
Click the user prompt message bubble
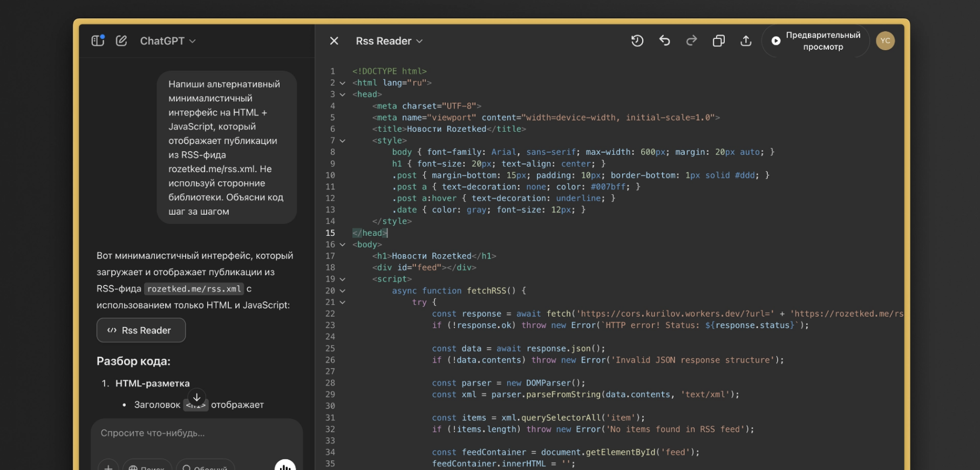[227, 147]
